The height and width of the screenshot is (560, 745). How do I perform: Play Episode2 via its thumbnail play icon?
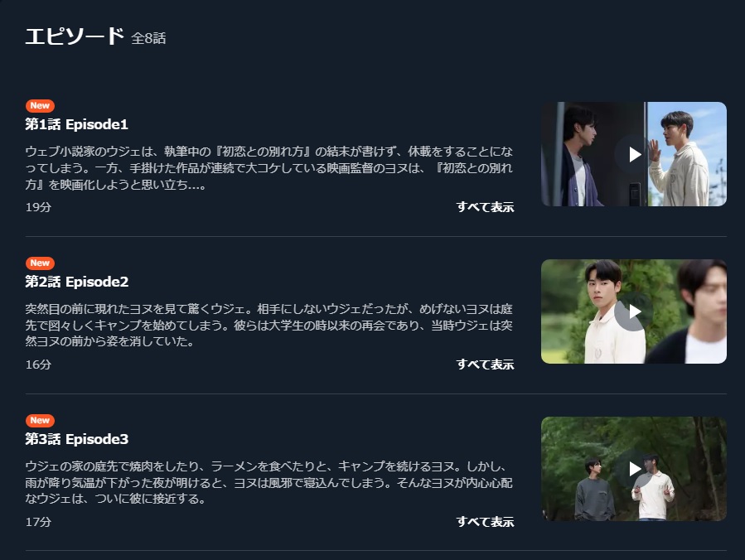[x=634, y=311]
